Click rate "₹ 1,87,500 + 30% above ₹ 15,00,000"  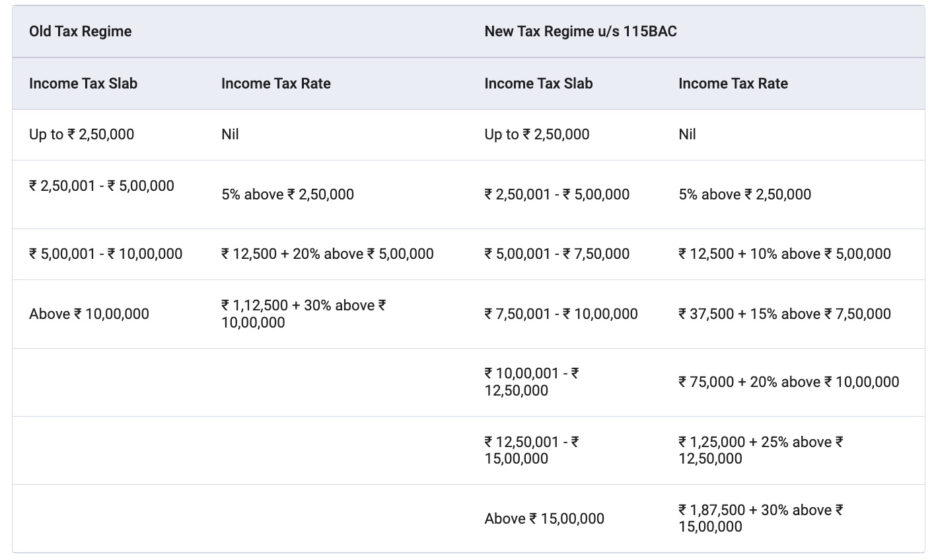tap(761, 518)
